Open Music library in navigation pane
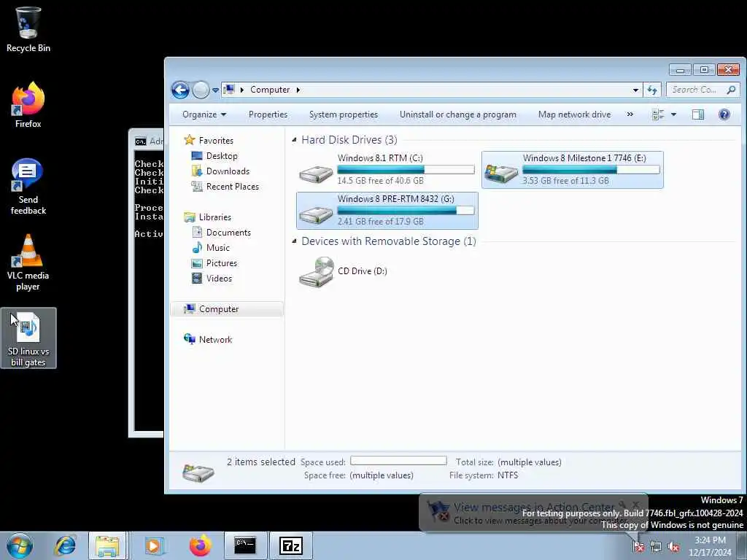Image resolution: width=747 pixels, height=560 pixels. click(211, 248)
